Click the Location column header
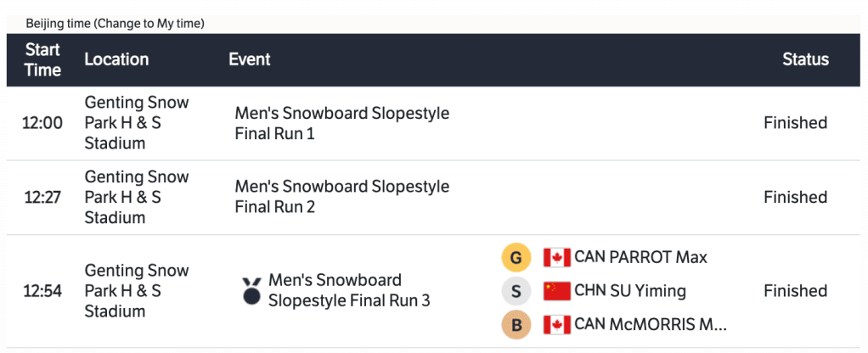 tap(116, 59)
